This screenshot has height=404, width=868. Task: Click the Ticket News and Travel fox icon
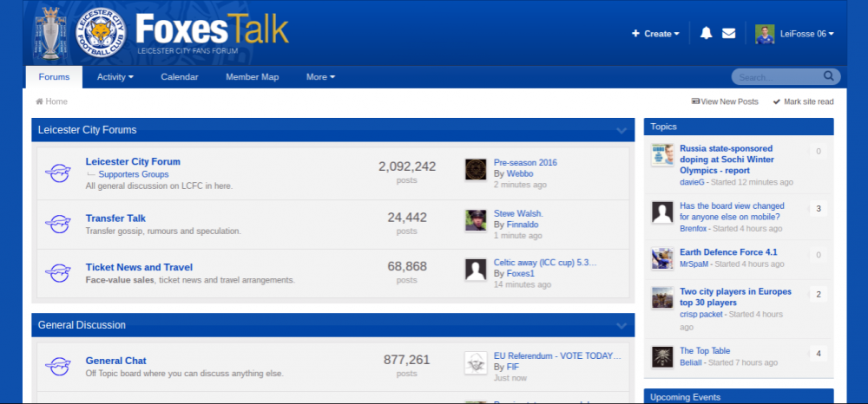[57, 273]
